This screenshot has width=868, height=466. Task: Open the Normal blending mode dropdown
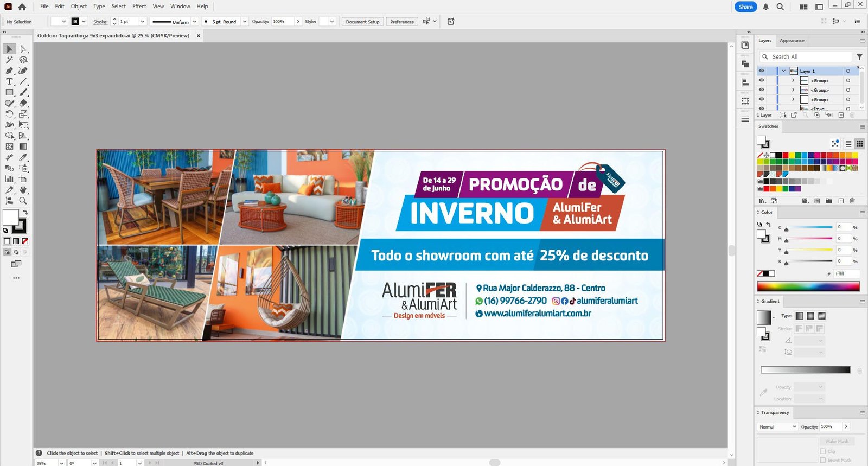pyautogui.click(x=777, y=427)
